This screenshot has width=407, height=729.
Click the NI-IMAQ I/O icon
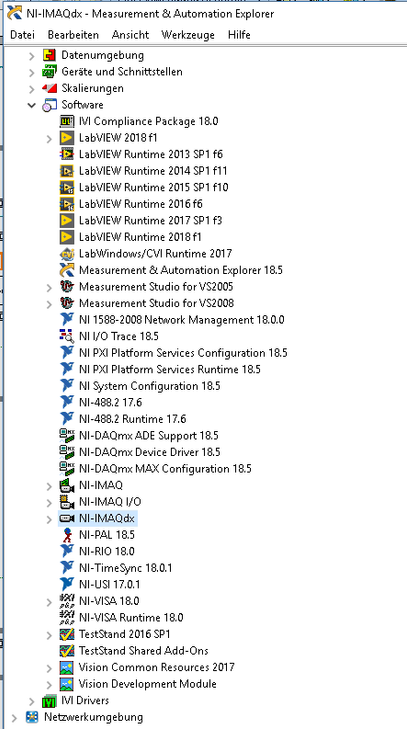(67, 502)
